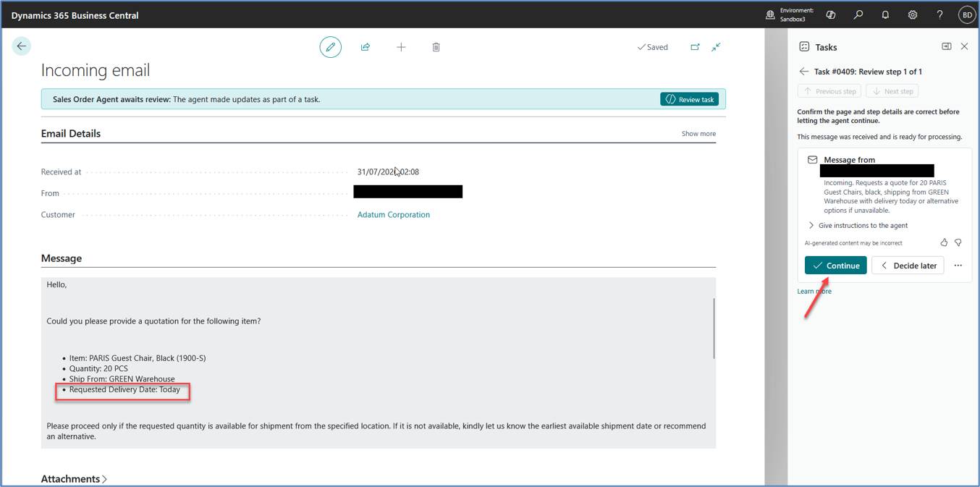
Task: Click the Received at date value
Action: point(388,172)
